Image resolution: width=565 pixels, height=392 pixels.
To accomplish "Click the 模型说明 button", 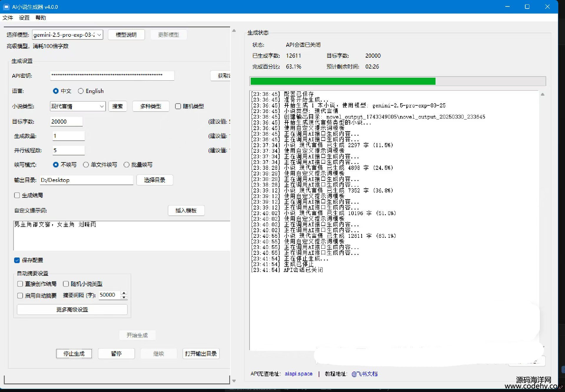I will (126, 35).
